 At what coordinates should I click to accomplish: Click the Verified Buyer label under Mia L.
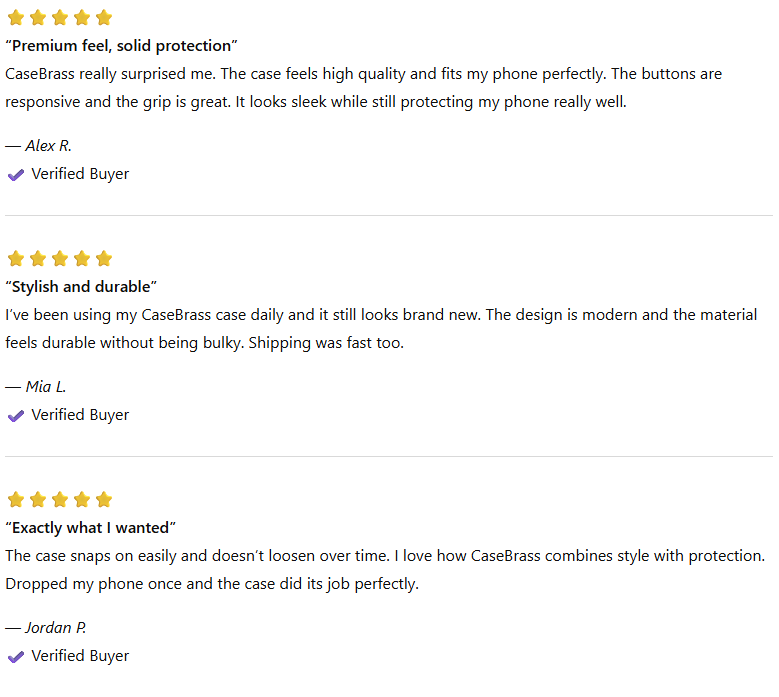click(x=80, y=415)
